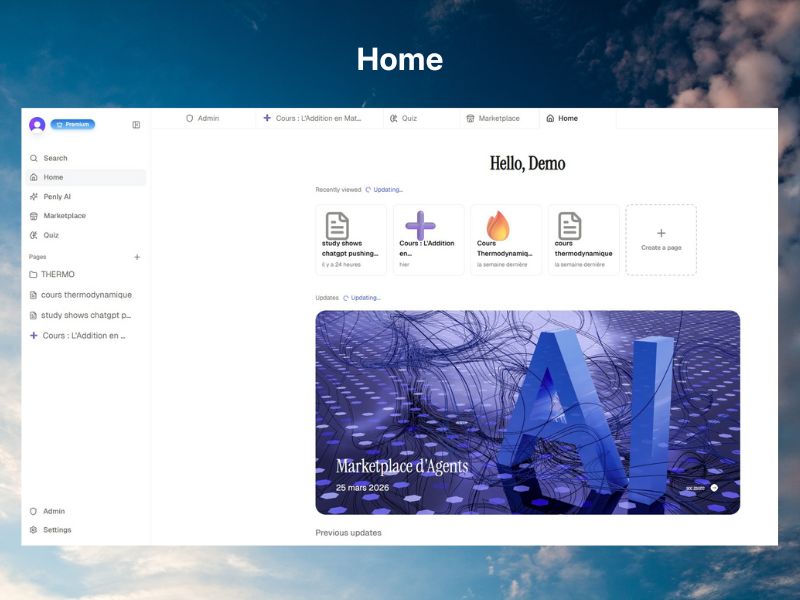Open the study shows chatgpt page in sidebar

click(x=85, y=315)
